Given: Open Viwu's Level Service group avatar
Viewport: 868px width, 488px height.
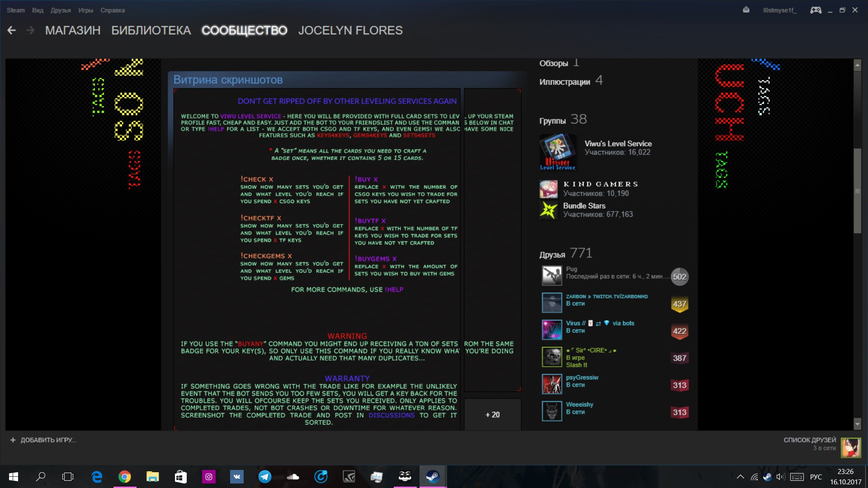Looking at the screenshot, I should click(558, 152).
